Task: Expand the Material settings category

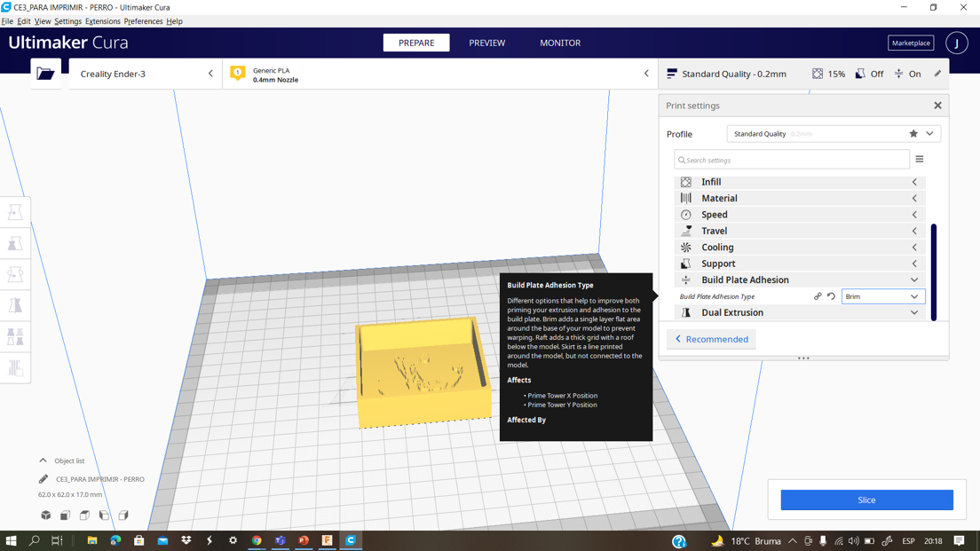Action: click(800, 198)
